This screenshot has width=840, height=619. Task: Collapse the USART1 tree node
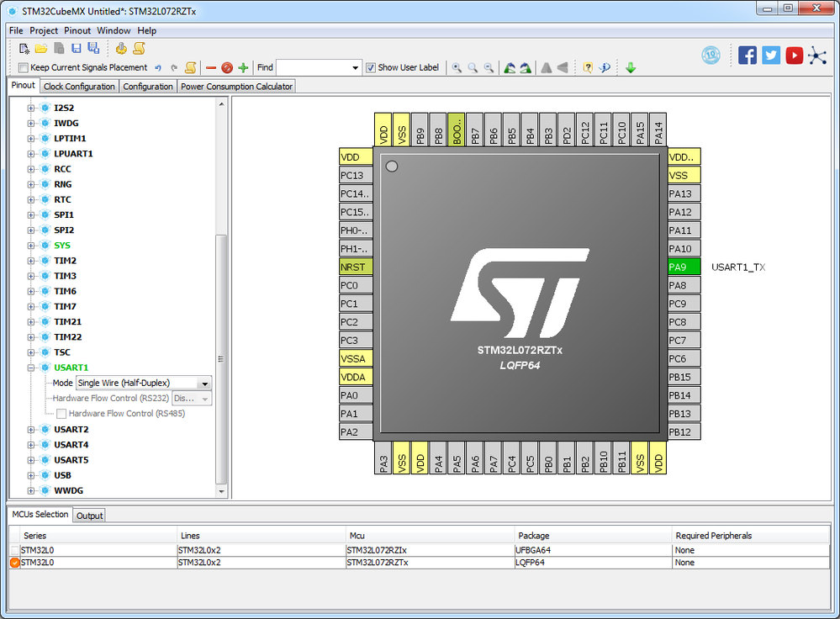click(x=31, y=368)
